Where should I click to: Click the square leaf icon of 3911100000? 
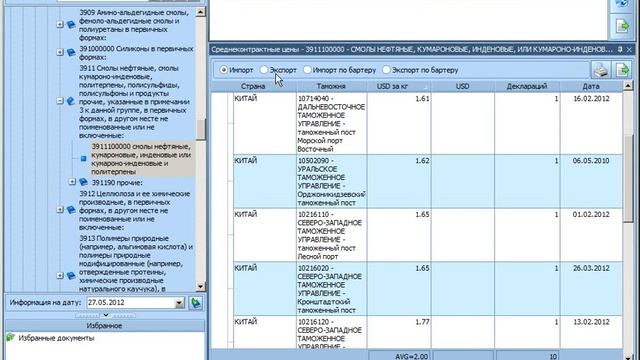(83, 158)
